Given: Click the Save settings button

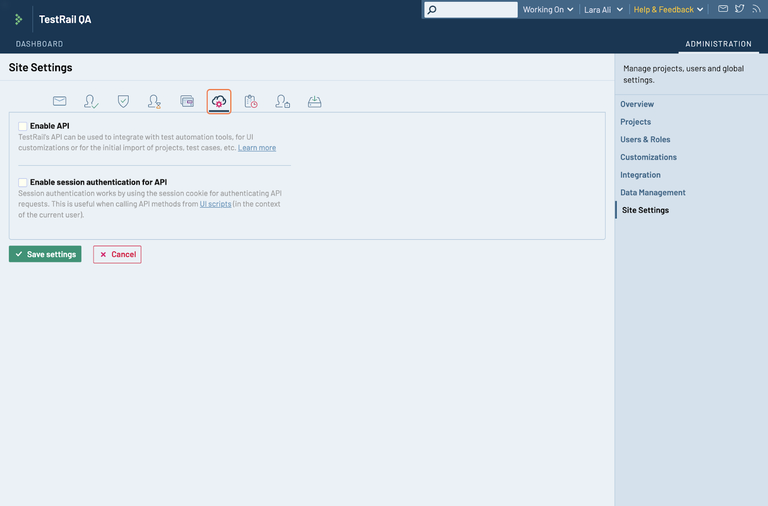Looking at the screenshot, I should 45,254.
